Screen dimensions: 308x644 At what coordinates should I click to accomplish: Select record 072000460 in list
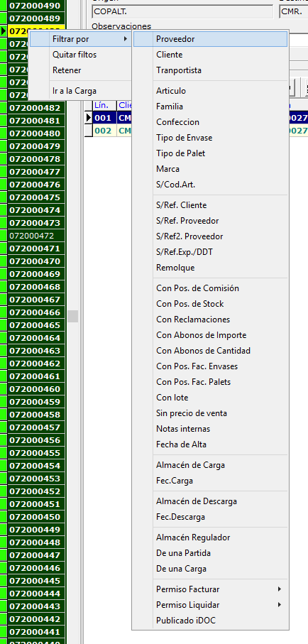click(36, 389)
